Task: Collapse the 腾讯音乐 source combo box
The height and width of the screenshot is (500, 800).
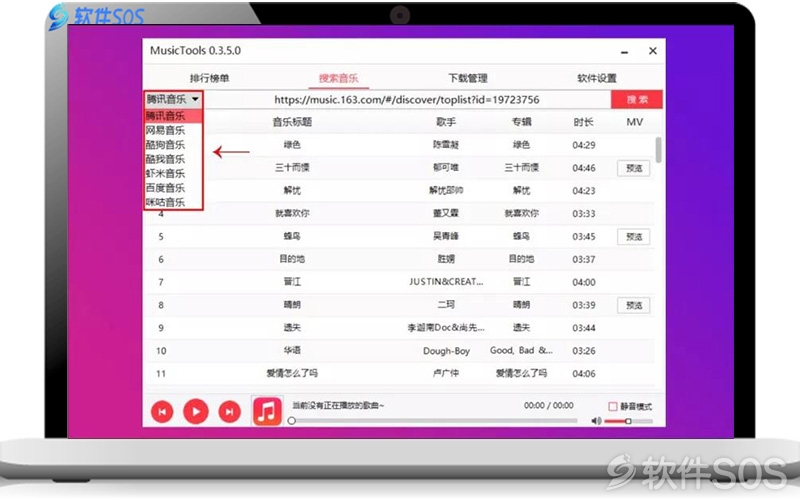Action: (173, 99)
